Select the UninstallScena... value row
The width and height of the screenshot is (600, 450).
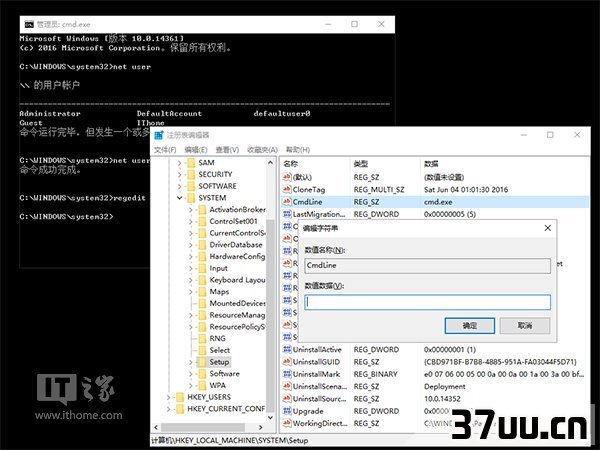434,386
